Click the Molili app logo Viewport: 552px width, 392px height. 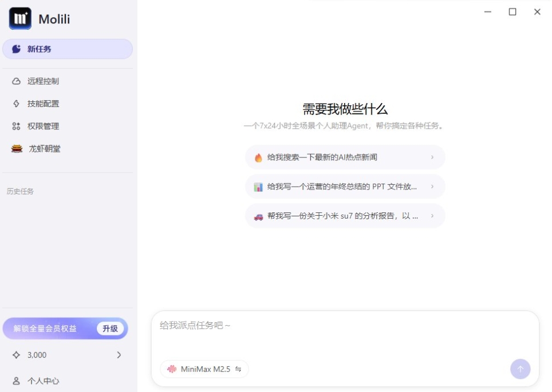pyautogui.click(x=20, y=18)
